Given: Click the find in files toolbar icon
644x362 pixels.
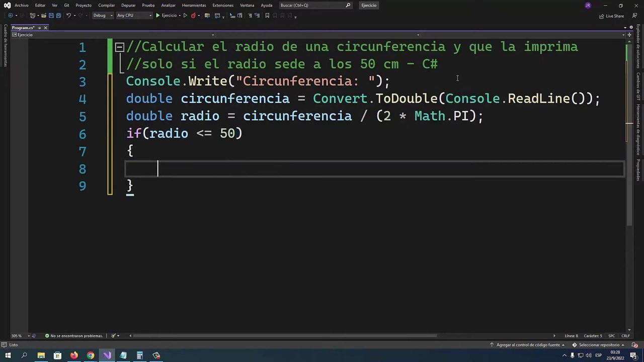Looking at the screenshot, I should click(x=207, y=16).
